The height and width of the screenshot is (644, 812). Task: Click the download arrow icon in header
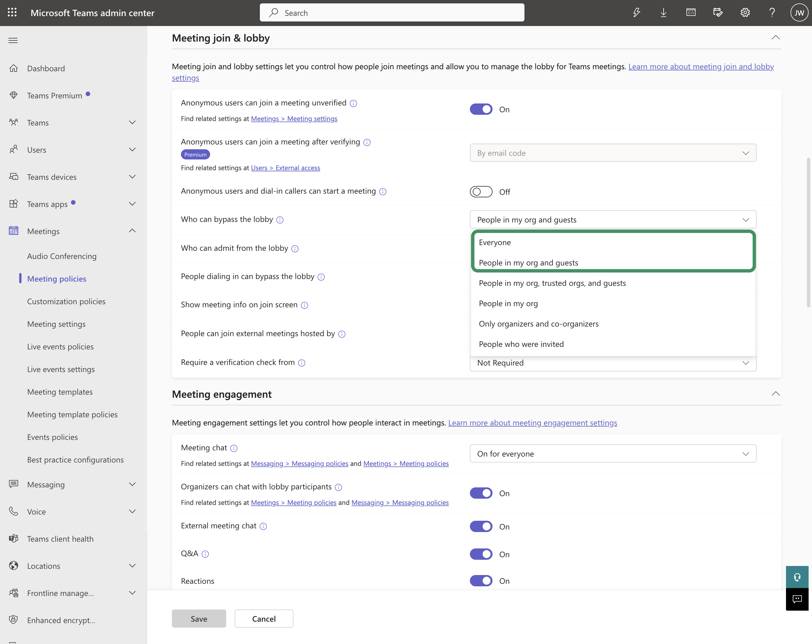(x=664, y=13)
